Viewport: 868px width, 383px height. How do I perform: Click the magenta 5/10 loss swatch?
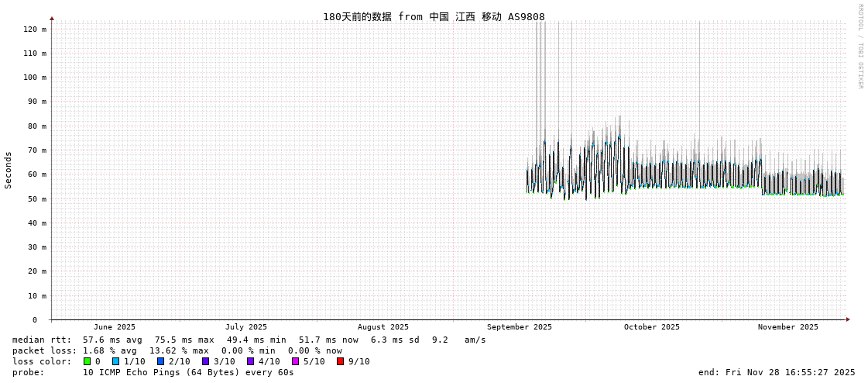(295, 361)
